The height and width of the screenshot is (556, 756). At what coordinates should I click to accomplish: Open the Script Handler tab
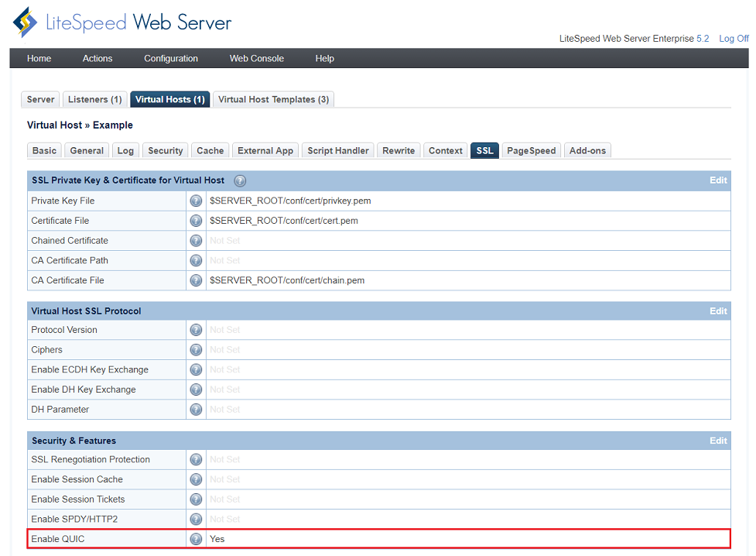click(x=338, y=150)
